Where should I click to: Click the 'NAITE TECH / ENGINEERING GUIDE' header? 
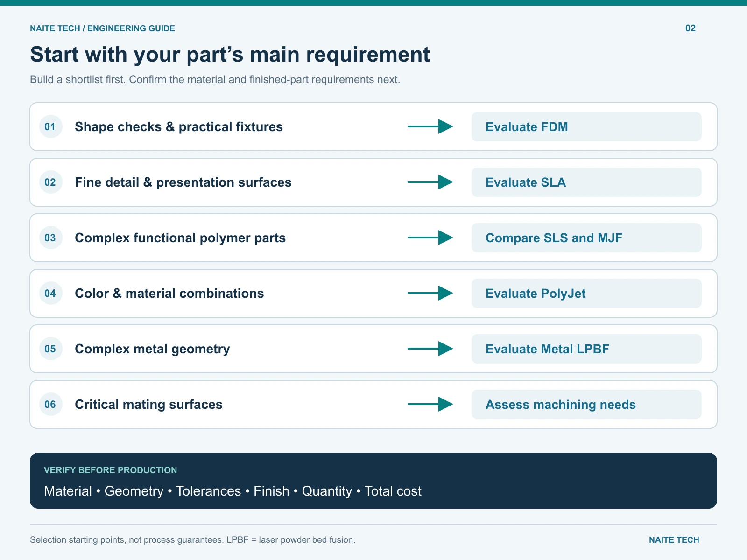(102, 28)
